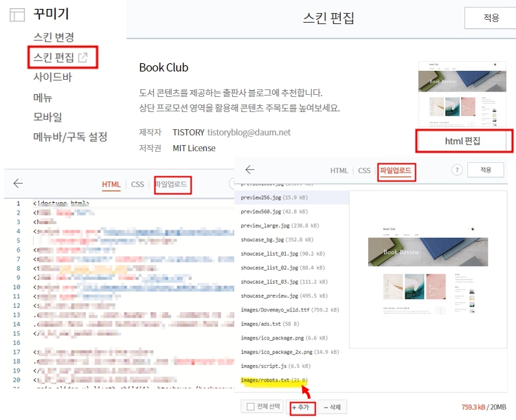Click the + 추가 button
This screenshot has width=516, height=420.
[x=301, y=407]
